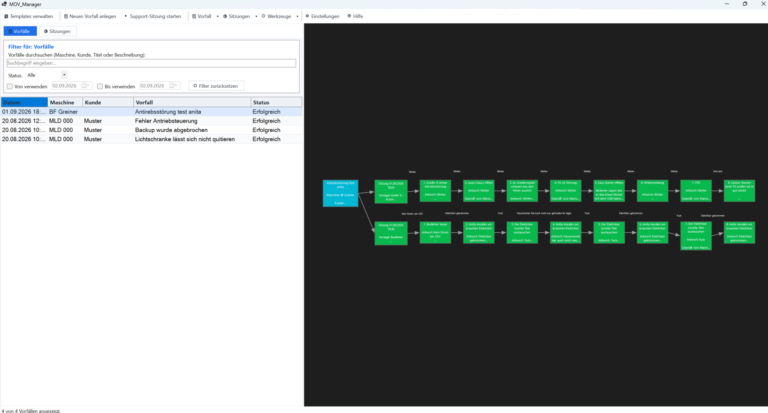This screenshot has height=413, width=768.
Task: Select the Sitzung node leading to Greiler 9. Achse
Action: click(x=391, y=192)
